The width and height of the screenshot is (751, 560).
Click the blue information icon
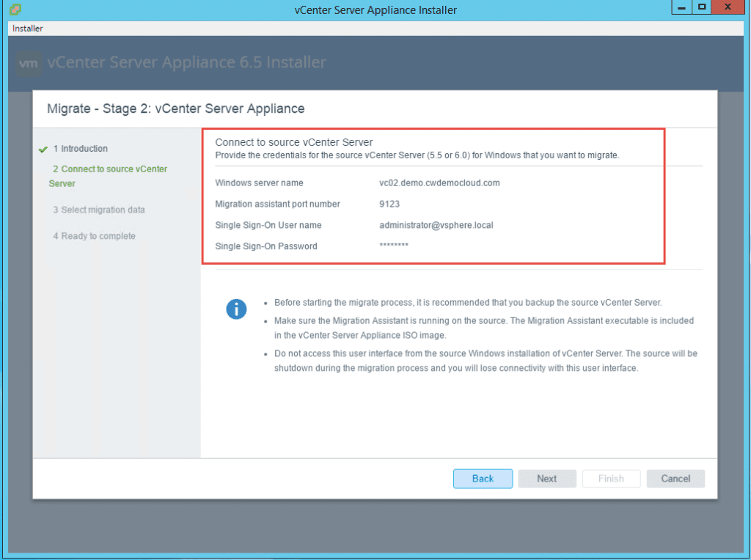point(236,309)
